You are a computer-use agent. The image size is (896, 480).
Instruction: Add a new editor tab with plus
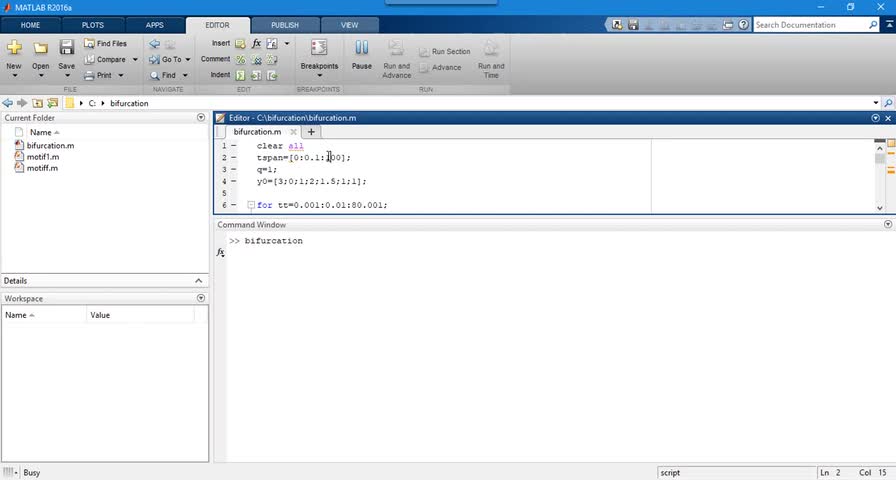[311, 132]
